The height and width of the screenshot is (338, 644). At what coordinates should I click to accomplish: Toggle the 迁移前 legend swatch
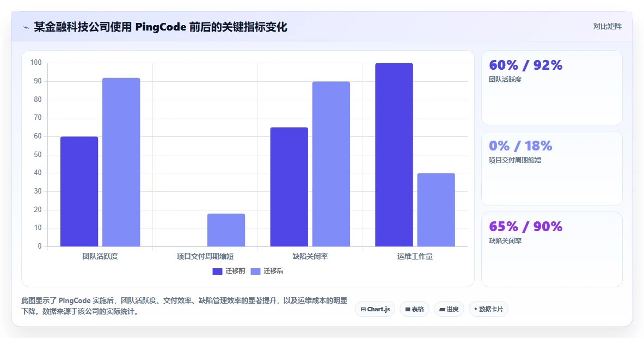point(217,271)
